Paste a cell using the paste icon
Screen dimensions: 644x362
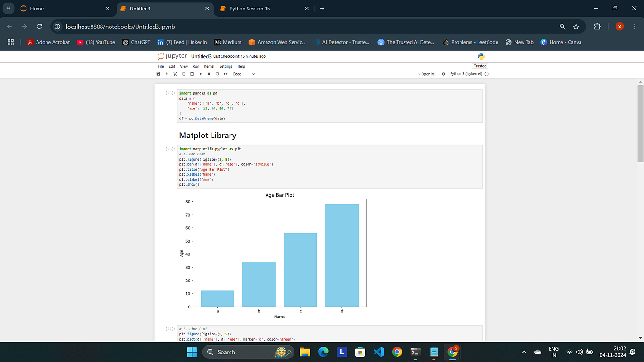(192, 74)
